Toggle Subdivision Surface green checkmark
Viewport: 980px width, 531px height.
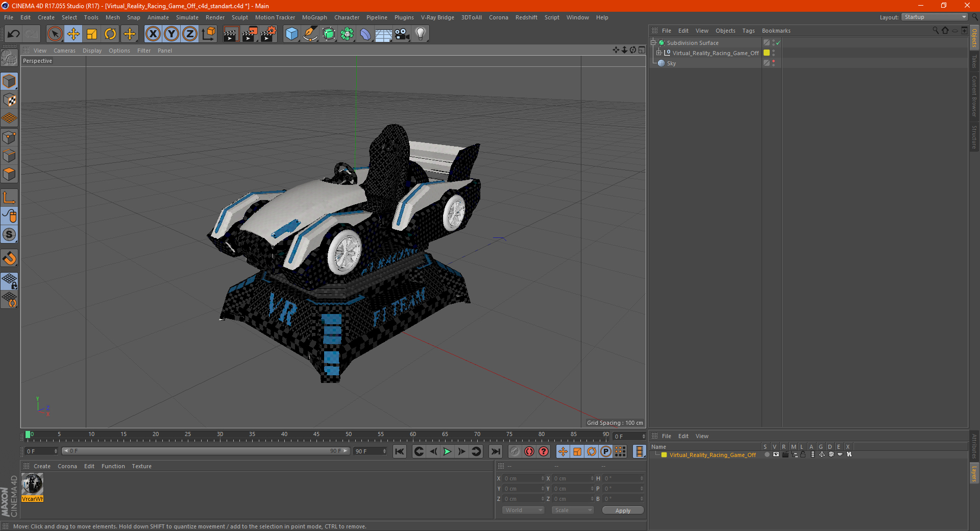pos(778,43)
